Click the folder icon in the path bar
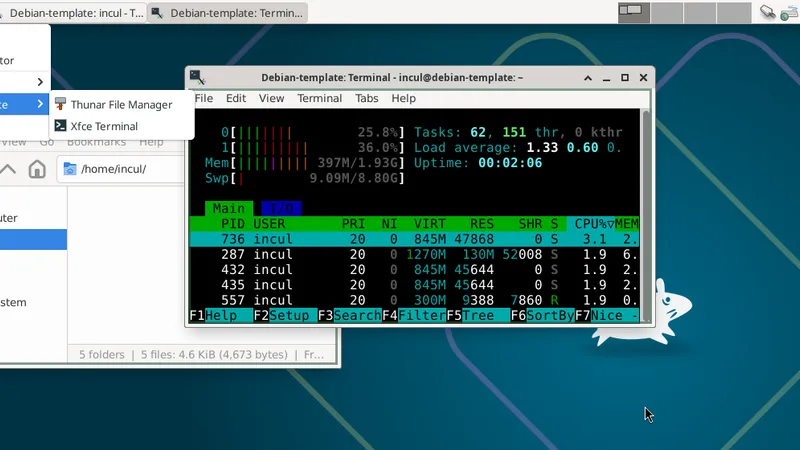The height and width of the screenshot is (450, 800). pos(70,168)
